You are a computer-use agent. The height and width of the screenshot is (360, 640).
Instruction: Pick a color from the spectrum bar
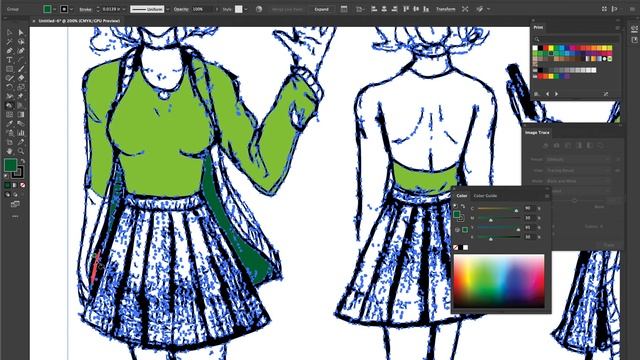(499, 281)
